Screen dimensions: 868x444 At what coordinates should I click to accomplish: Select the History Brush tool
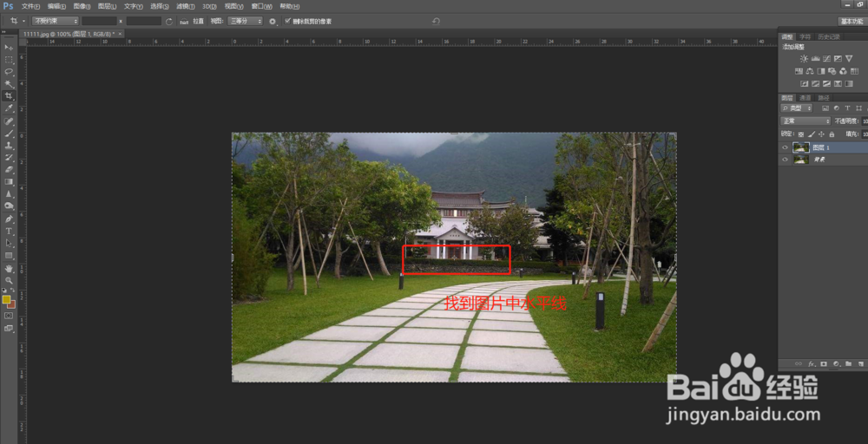9,158
